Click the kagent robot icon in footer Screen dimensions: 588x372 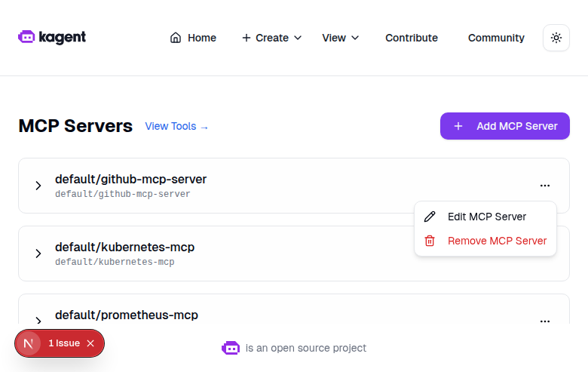(x=231, y=348)
